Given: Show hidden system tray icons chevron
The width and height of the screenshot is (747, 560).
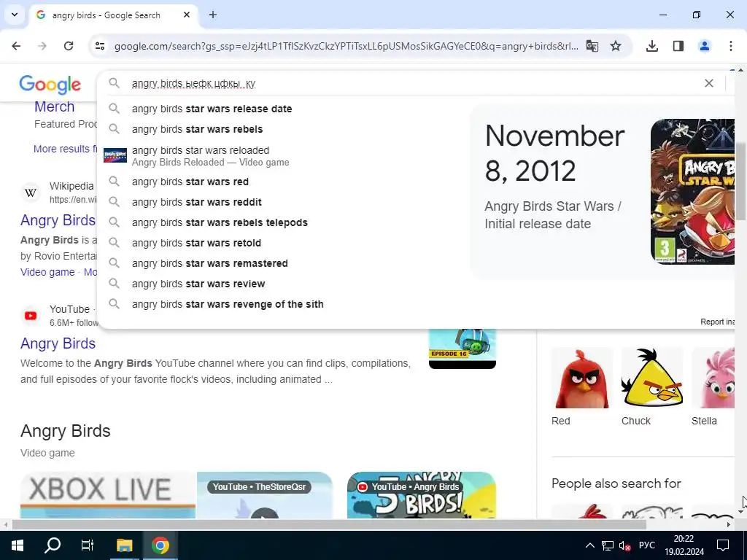Looking at the screenshot, I should (x=589, y=545).
